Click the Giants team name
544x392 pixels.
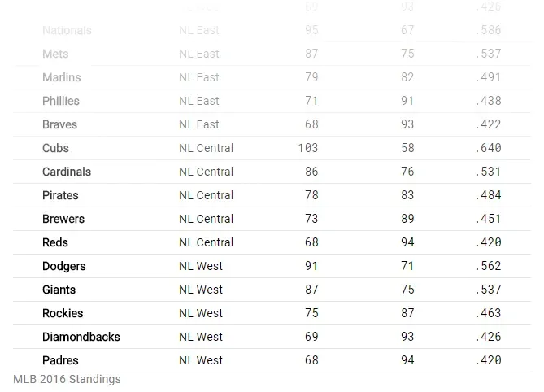(x=59, y=290)
